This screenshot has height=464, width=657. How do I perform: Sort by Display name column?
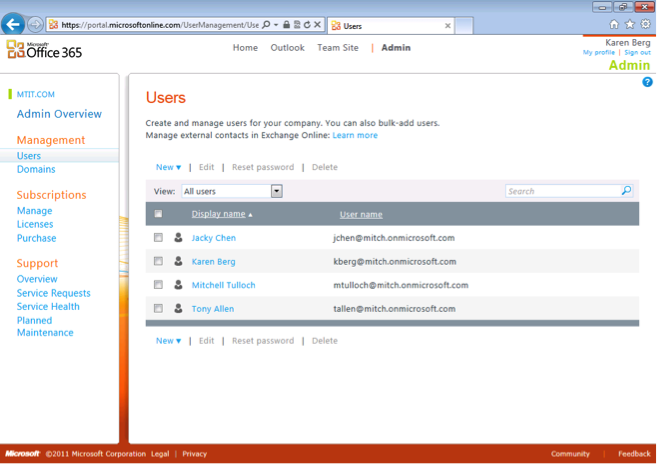tap(218, 214)
